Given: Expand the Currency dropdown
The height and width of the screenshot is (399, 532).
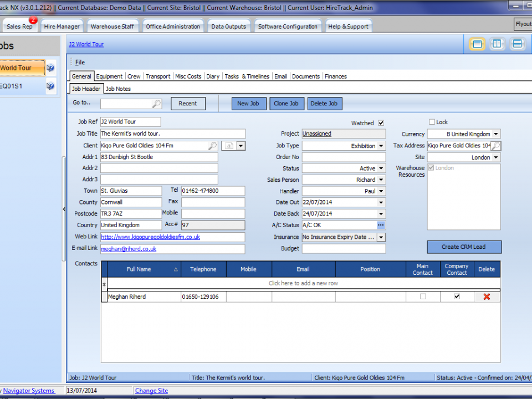Looking at the screenshot, I should pyautogui.click(x=495, y=134).
